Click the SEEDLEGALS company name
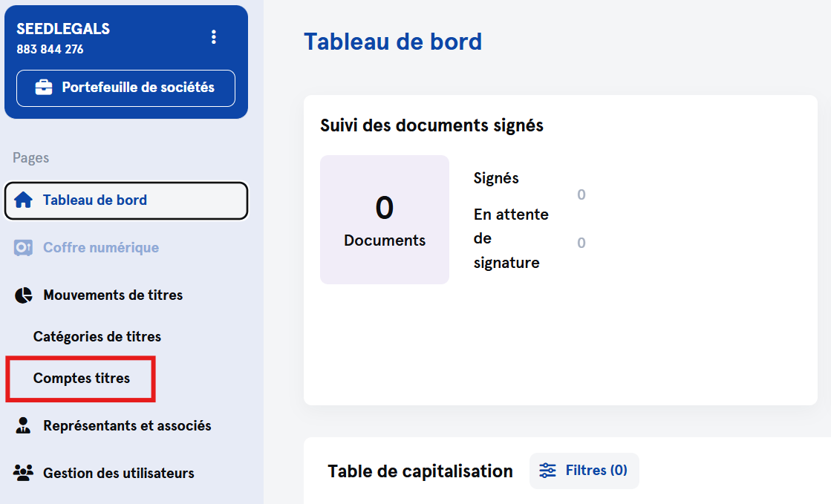This screenshot has width=831, height=504. (63, 29)
